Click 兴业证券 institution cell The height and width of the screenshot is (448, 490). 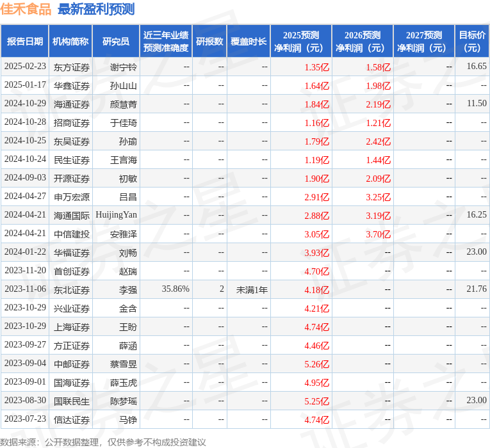(x=72, y=308)
